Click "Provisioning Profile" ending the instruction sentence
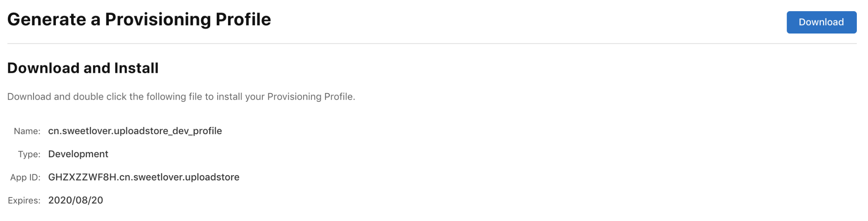The image size is (868, 221). pos(310,96)
